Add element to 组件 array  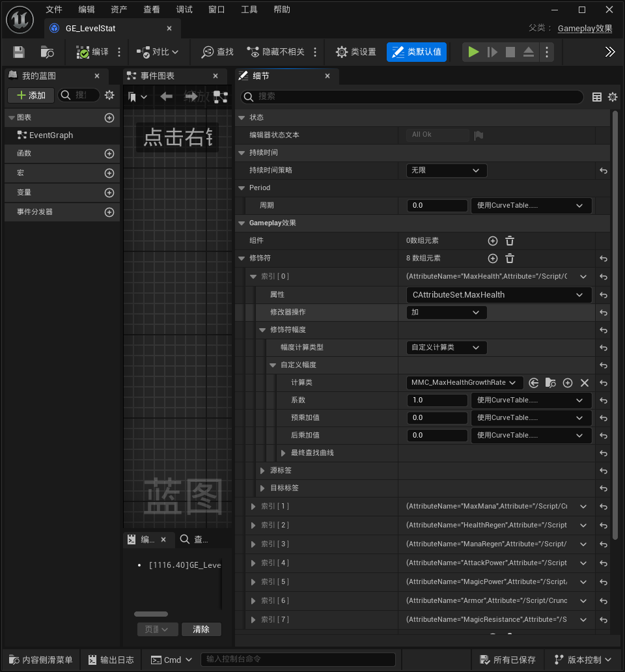pos(493,241)
